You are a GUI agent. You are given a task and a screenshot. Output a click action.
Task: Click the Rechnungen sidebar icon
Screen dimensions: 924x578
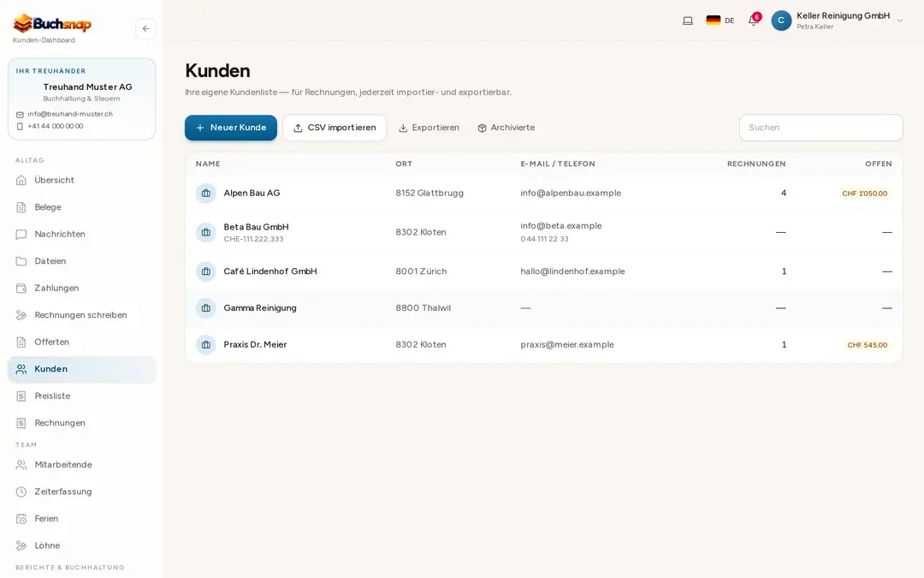click(21, 423)
